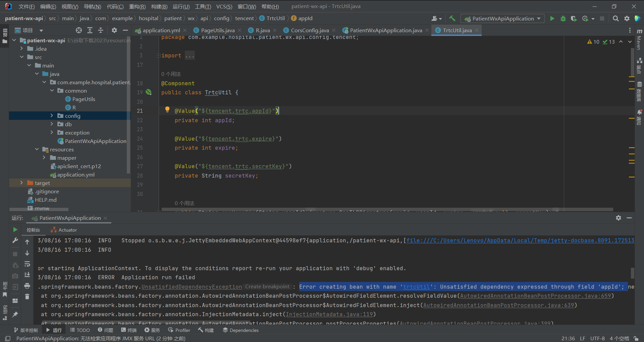Expand the target folder
The image size is (644, 342).
(21, 183)
